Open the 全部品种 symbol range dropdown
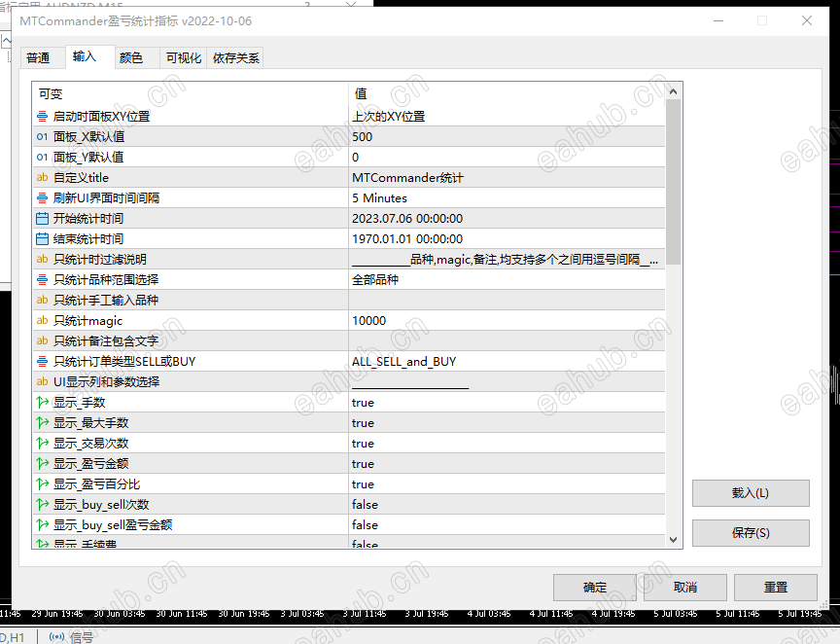 point(507,279)
